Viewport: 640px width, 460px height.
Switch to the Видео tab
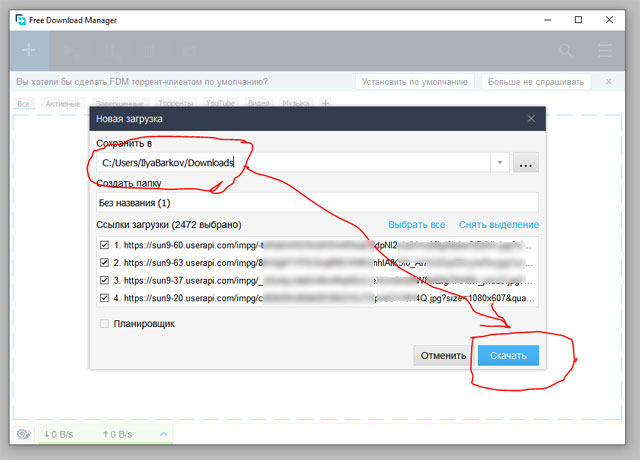pos(259,104)
